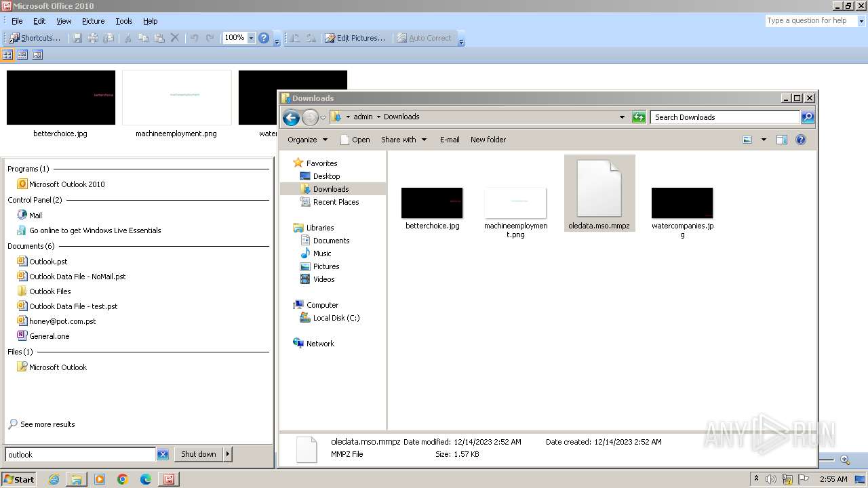Select oledata.mso.mmpz file in Downloads
The height and width of the screenshot is (488, 868).
tap(599, 193)
